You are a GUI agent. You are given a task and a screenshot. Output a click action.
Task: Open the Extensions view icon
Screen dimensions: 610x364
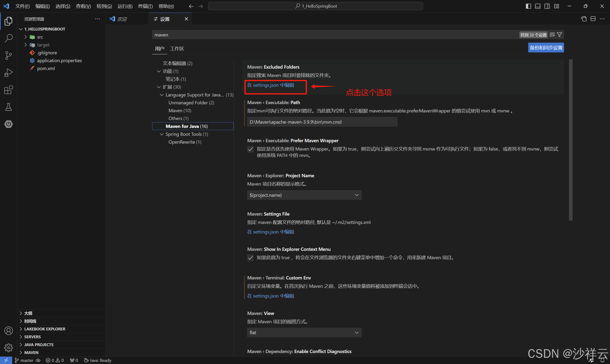click(8, 90)
